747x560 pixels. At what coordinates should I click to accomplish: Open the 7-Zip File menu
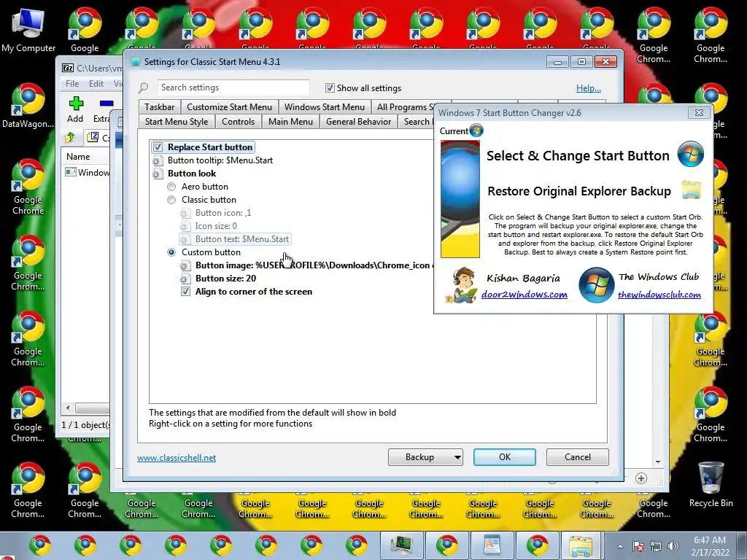72,84
